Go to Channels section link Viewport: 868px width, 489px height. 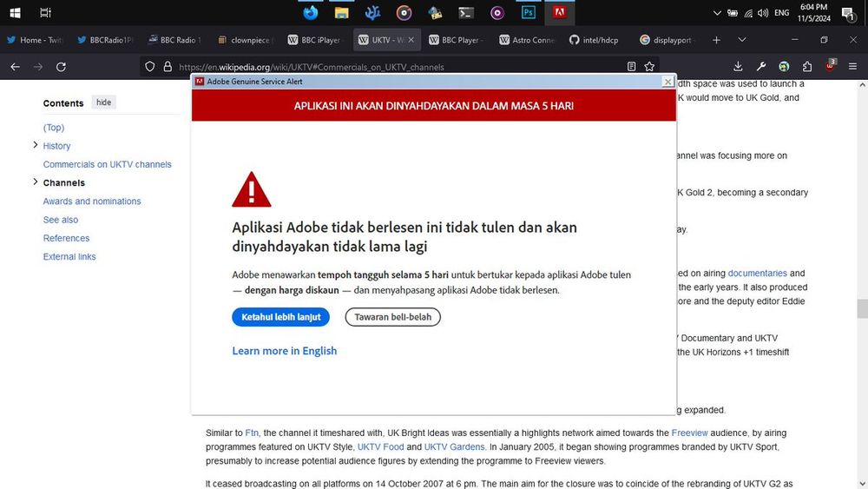[63, 182]
